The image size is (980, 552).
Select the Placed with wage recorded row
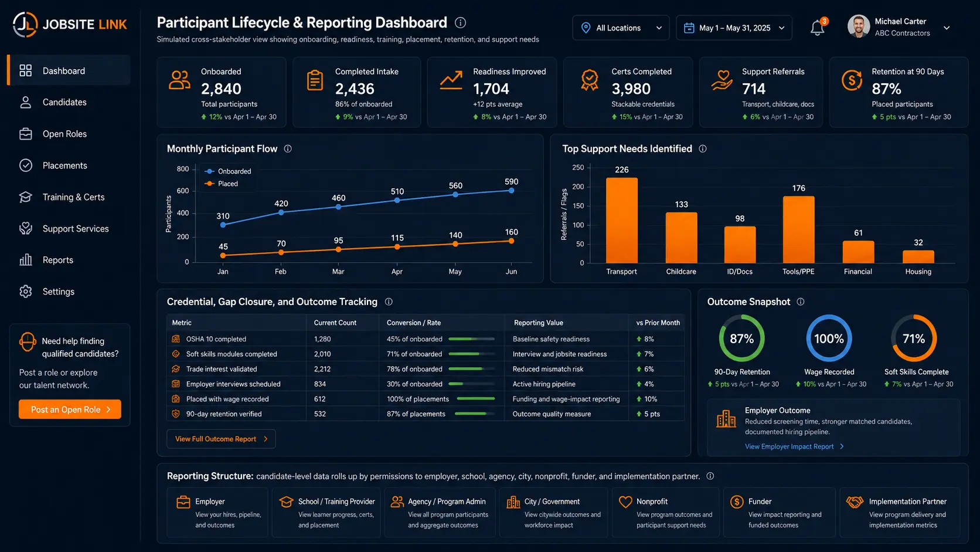coord(426,399)
